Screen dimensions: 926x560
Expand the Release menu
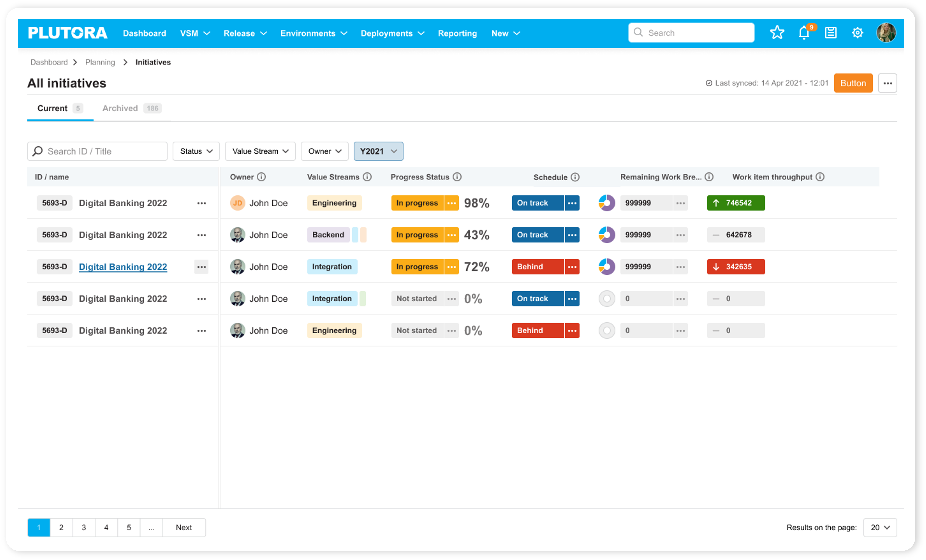pos(245,33)
